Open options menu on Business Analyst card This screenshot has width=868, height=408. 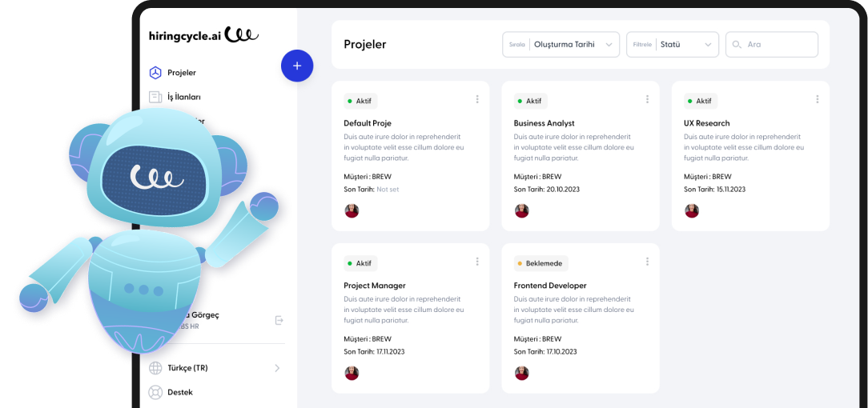[x=647, y=99]
